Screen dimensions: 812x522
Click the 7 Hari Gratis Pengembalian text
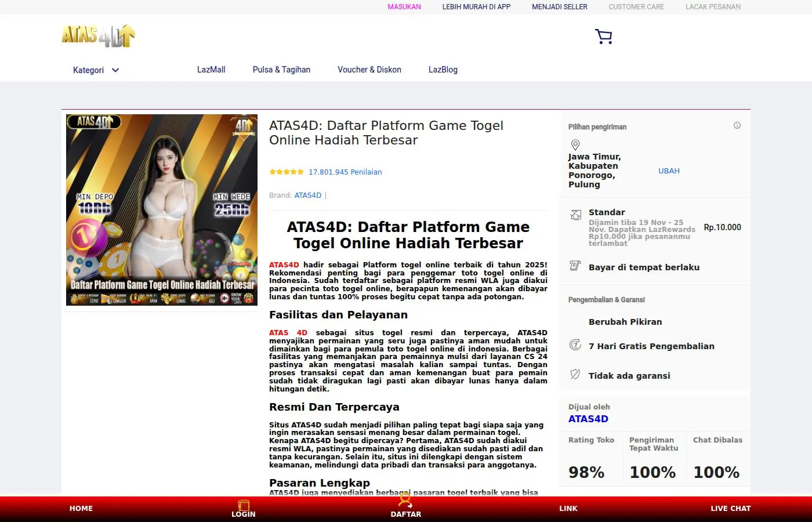[x=651, y=346]
